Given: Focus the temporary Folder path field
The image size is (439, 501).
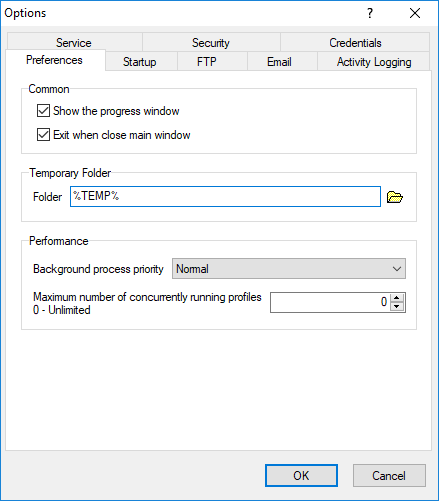Looking at the screenshot, I should pos(225,196).
